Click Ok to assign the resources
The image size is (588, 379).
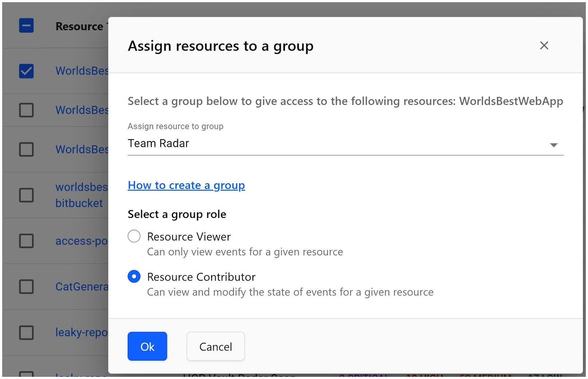point(147,347)
